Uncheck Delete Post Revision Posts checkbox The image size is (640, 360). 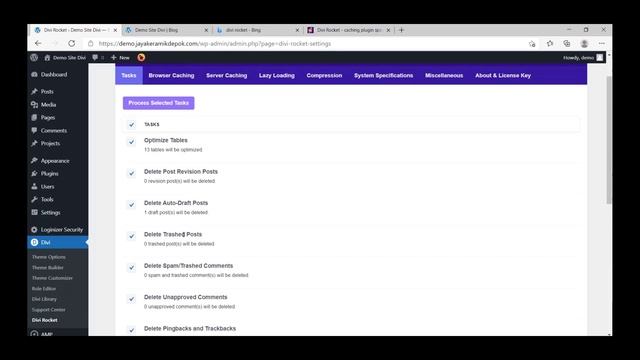point(131,173)
